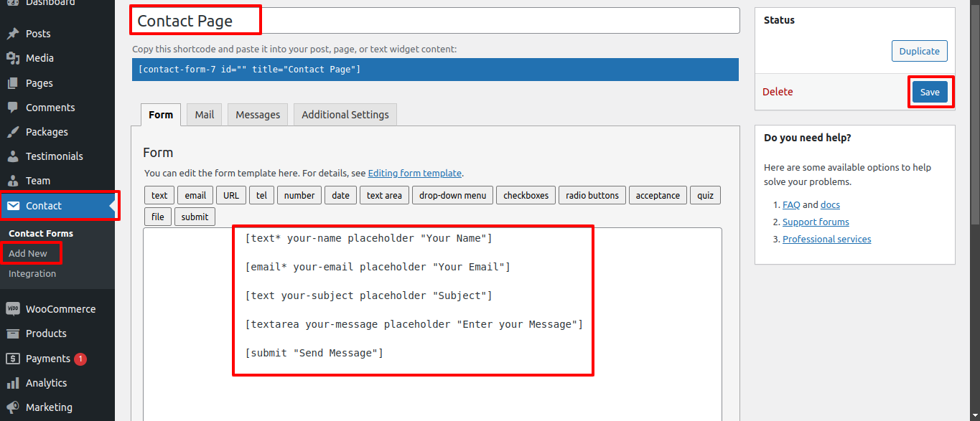Insert a drop-down menu form tag
This screenshot has width=980, height=421.
452,195
